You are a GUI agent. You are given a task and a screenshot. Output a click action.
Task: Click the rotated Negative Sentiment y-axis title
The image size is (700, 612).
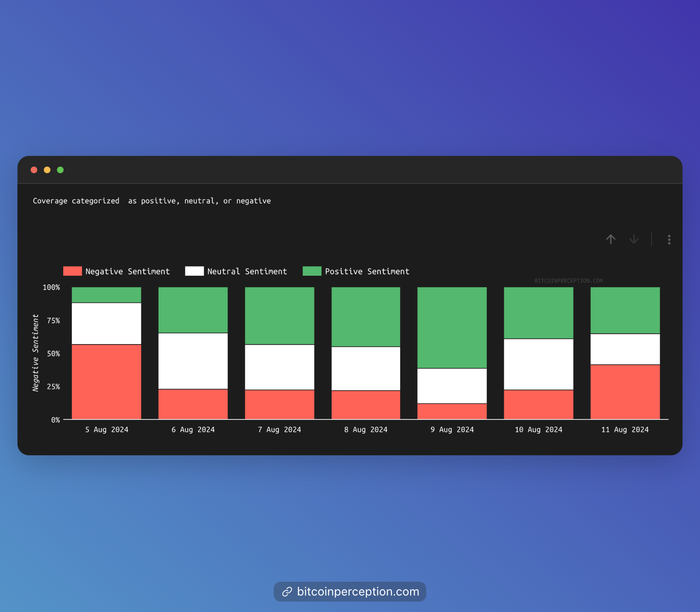(x=36, y=353)
